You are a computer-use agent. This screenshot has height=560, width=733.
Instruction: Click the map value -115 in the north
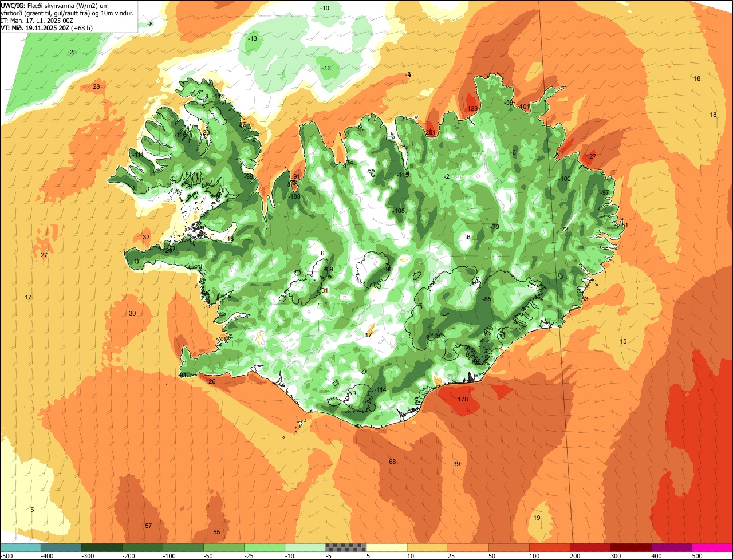tap(403, 175)
